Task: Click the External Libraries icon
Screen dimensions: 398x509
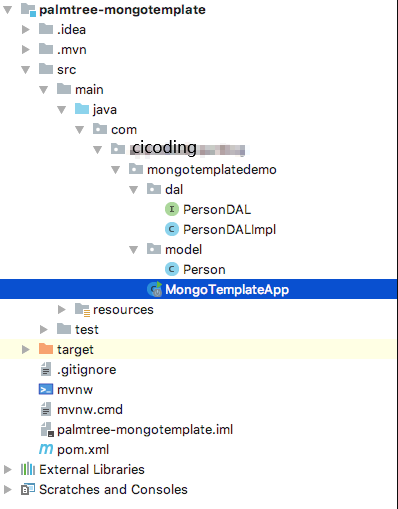Action: tap(28, 469)
